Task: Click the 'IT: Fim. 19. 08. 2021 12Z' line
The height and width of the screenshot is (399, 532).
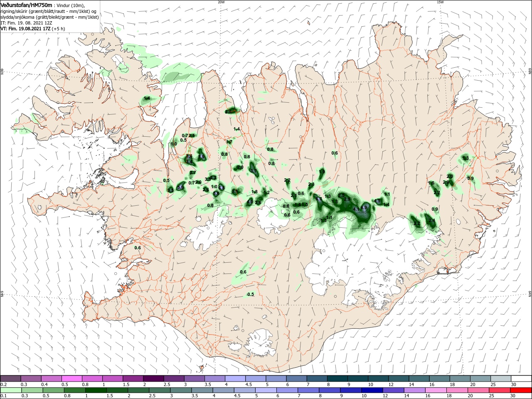Action: 26,23
